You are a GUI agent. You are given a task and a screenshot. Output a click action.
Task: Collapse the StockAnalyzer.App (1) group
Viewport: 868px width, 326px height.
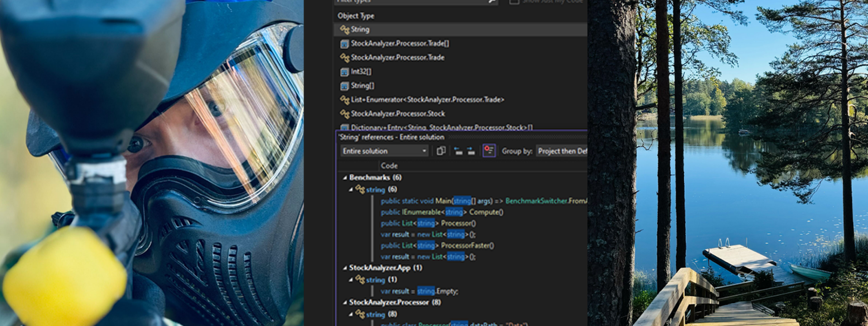tap(345, 268)
